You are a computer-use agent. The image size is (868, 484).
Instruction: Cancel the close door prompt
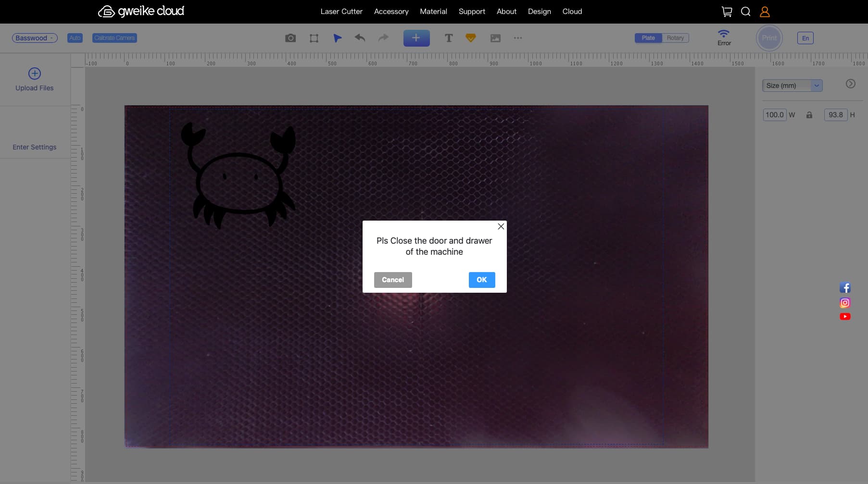point(393,280)
